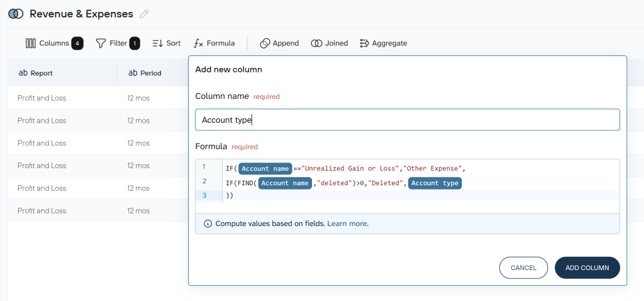Click the Columns count badge 4
644x301 pixels.
pyautogui.click(x=77, y=43)
